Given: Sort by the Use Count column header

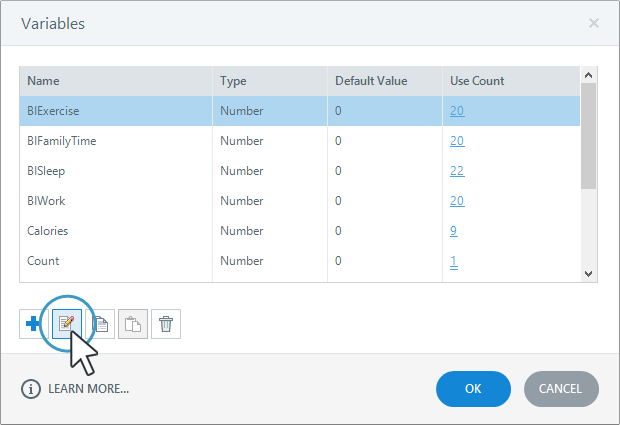Looking at the screenshot, I should (477, 81).
